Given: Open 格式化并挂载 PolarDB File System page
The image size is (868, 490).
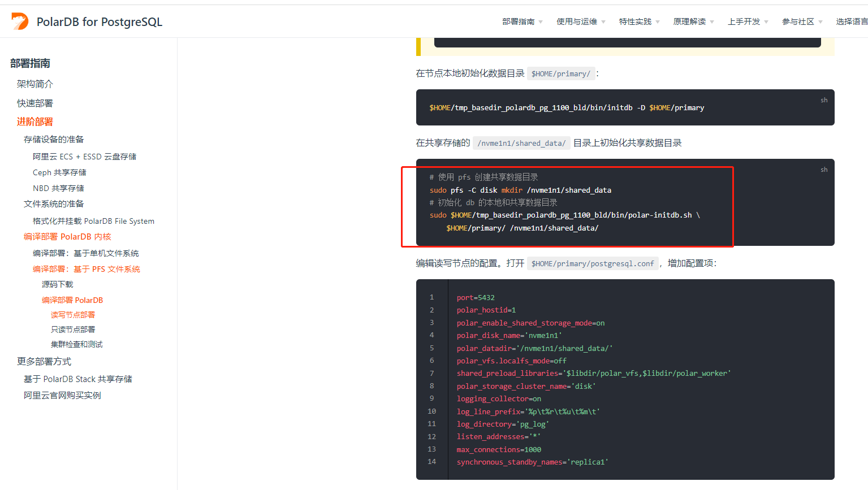Looking at the screenshot, I should (93, 221).
